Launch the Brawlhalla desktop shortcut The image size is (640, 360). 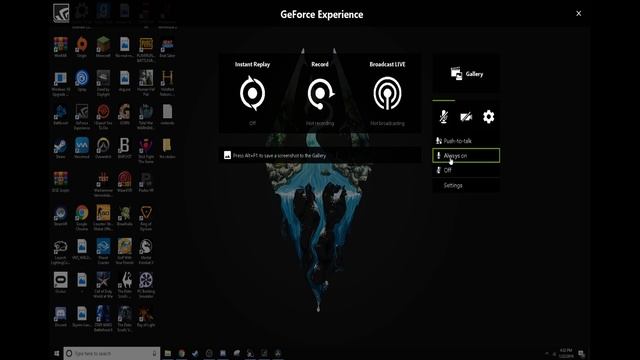[x=124, y=216]
